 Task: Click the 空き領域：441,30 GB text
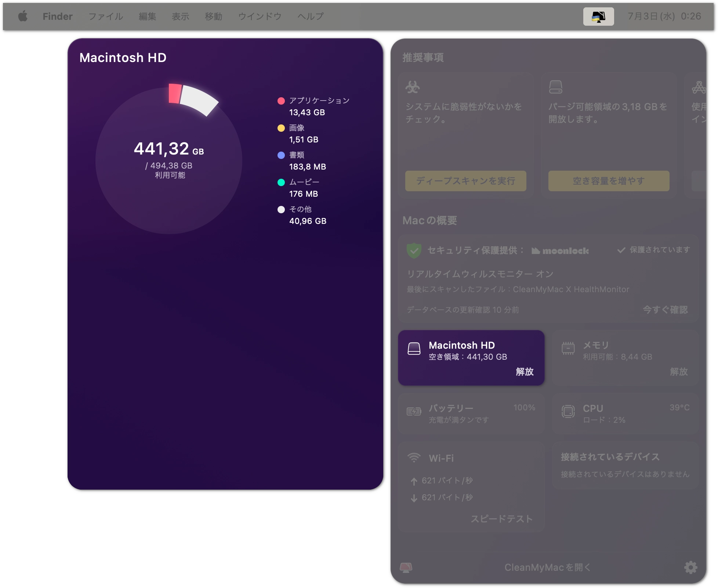click(x=468, y=357)
